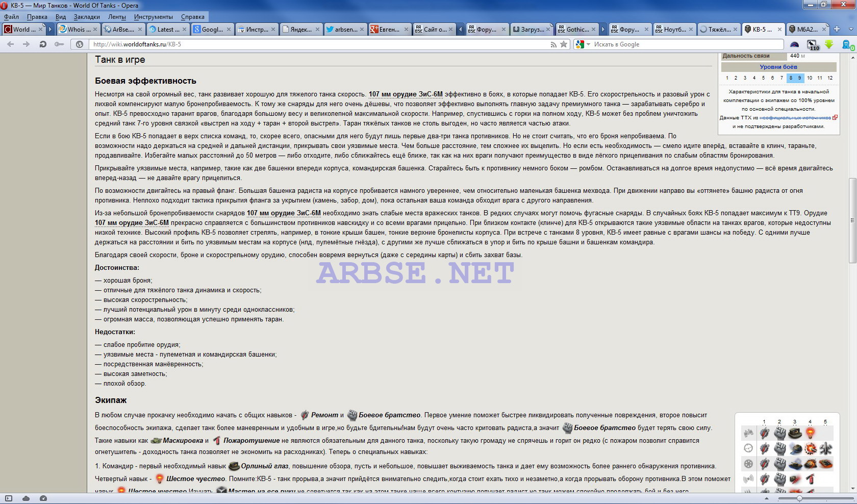The height and width of the screenshot is (504, 857).
Task: Click the Шестое чувство skill link
Action: coord(195,478)
